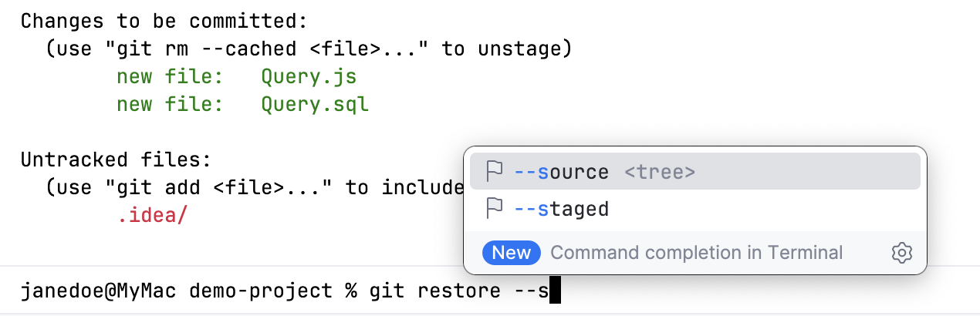Image resolution: width=980 pixels, height=316 pixels.
Task: Click the Untracked files heading
Action: point(116,160)
